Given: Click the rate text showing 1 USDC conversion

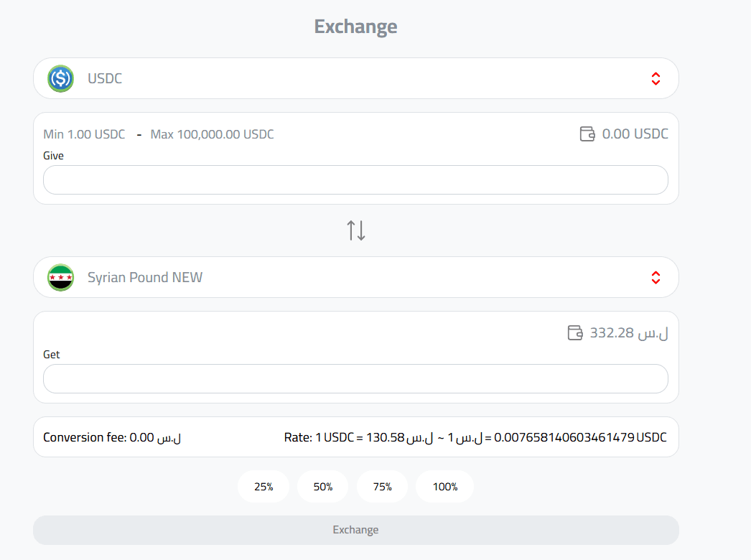Looking at the screenshot, I should point(476,437).
